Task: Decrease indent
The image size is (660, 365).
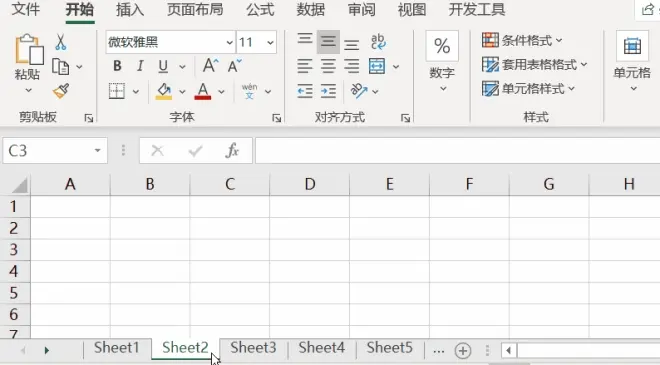Action: tap(305, 91)
